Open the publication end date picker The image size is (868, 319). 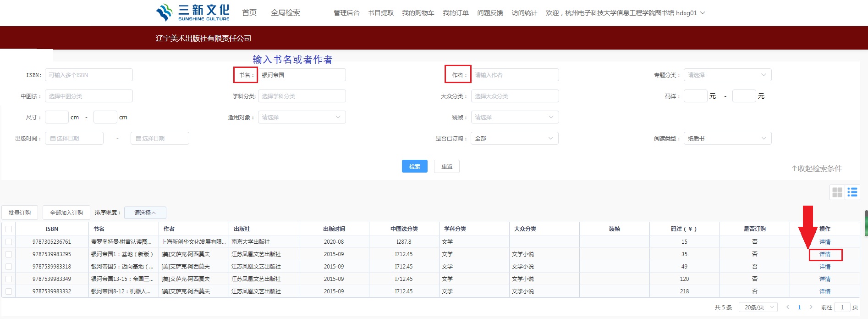(x=159, y=138)
